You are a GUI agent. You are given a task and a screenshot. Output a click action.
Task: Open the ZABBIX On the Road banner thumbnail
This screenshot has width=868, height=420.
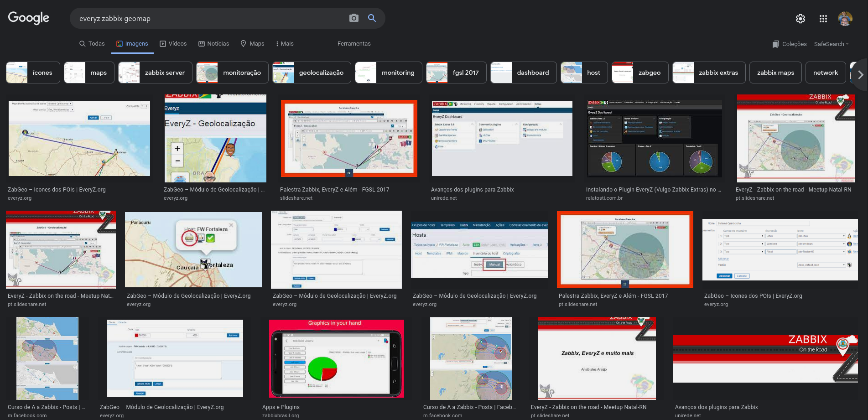pyautogui.click(x=765, y=358)
